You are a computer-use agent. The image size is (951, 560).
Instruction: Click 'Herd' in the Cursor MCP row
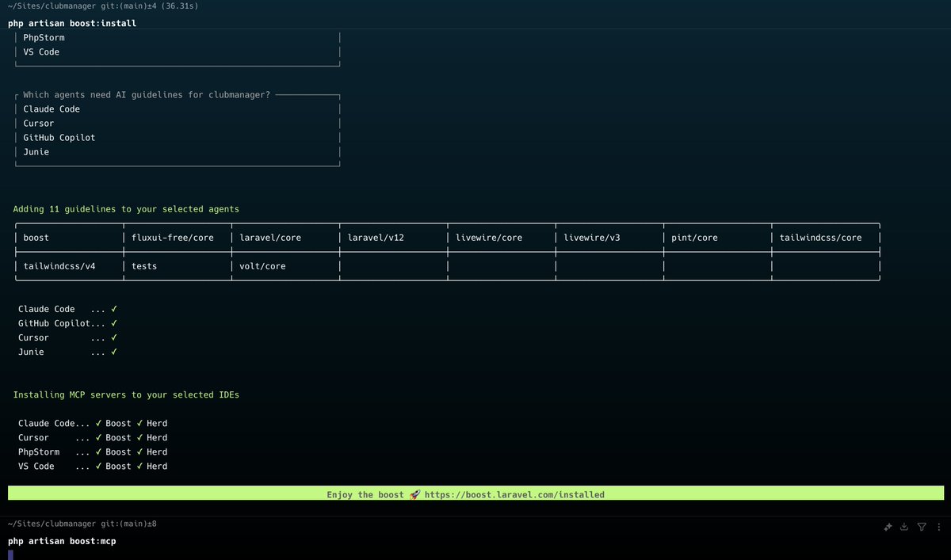click(x=157, y=437)
